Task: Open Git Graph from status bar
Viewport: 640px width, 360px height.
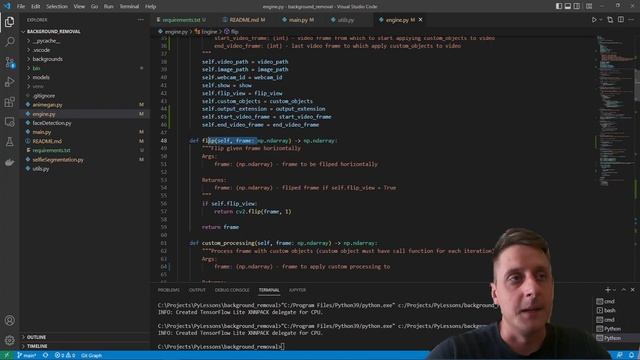Action: point(91,356)
